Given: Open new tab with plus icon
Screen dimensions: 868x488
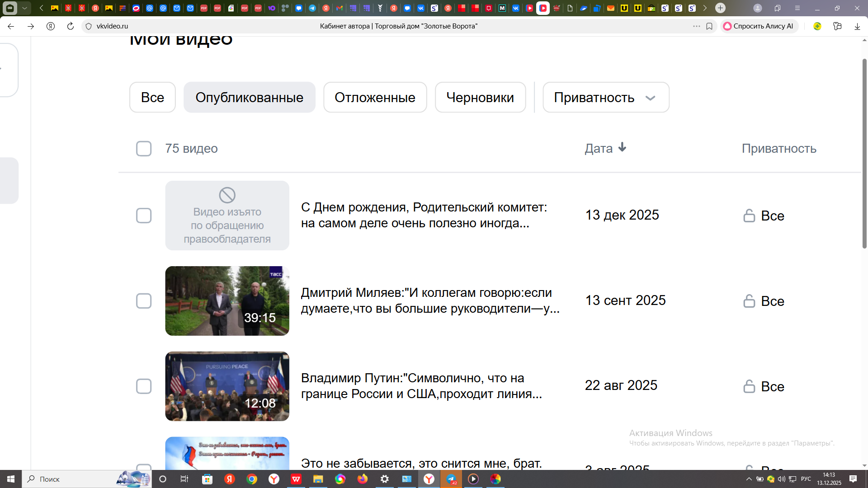Looking at the screenshot, I should tap(720, 8).
